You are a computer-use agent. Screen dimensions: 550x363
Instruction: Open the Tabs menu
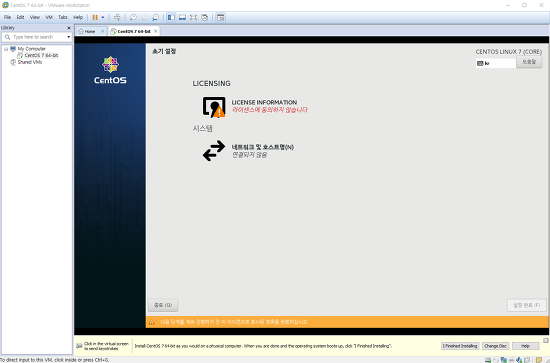tap(63, 17)
